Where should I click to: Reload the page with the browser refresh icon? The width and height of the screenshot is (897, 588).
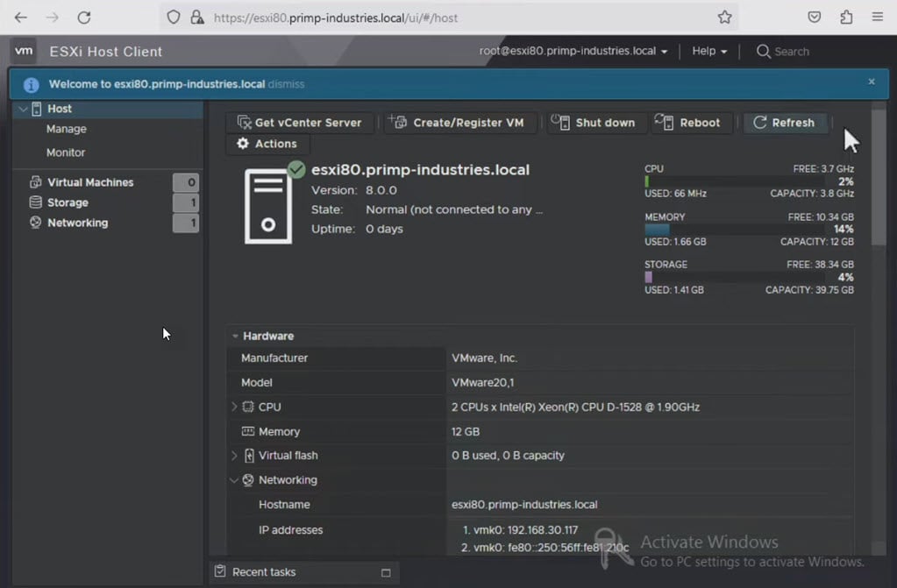click(x=84, y=18)
